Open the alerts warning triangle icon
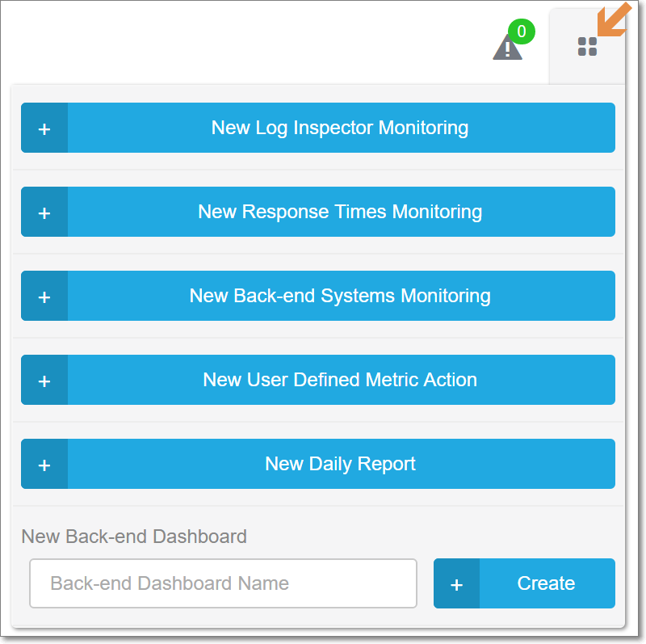Viewport: 646px width, 644px height. point(507,47)
